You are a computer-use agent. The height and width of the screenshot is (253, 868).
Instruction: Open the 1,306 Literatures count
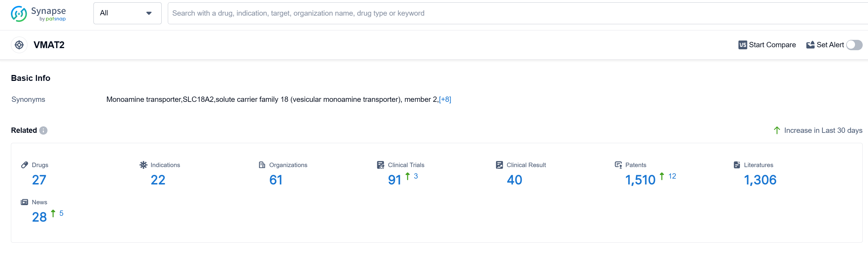760,180
